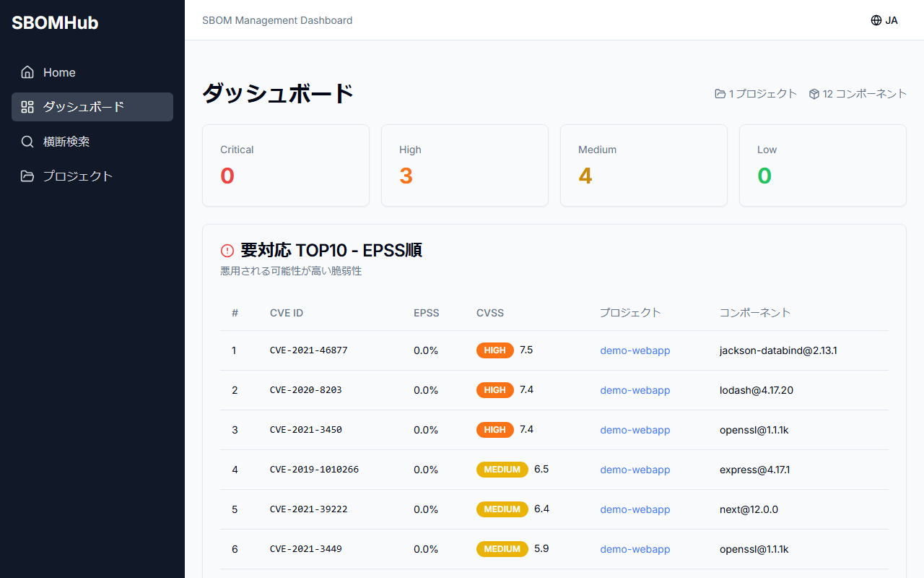The width and height of the screenshot is (924, 578).
Task: Open demo-webapp link in CVE-2021-39222 row
Action: (x=635, y=509)
